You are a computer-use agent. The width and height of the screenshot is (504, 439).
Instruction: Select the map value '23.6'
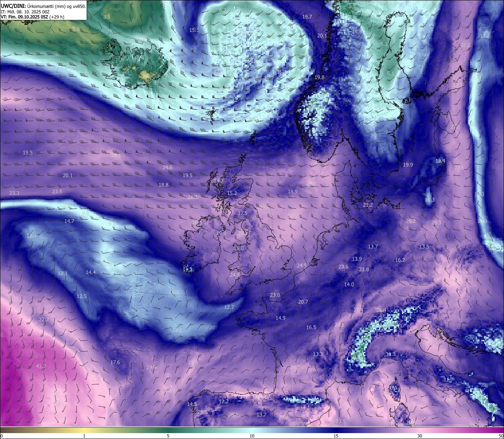(x=343, y=267)
